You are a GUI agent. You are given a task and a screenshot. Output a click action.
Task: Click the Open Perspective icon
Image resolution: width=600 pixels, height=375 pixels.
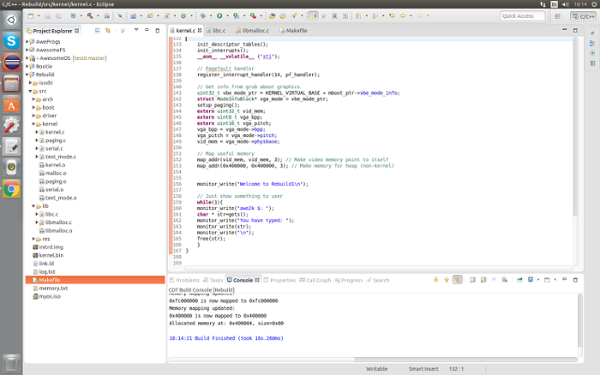(558, 16)
